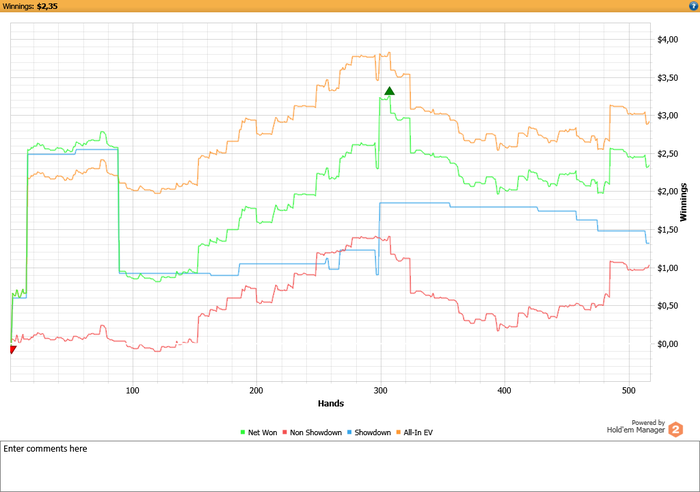The height and width of the screenshot is (492, 700).
Task: Click the 300 hands axis label
Action: point(380,391)
